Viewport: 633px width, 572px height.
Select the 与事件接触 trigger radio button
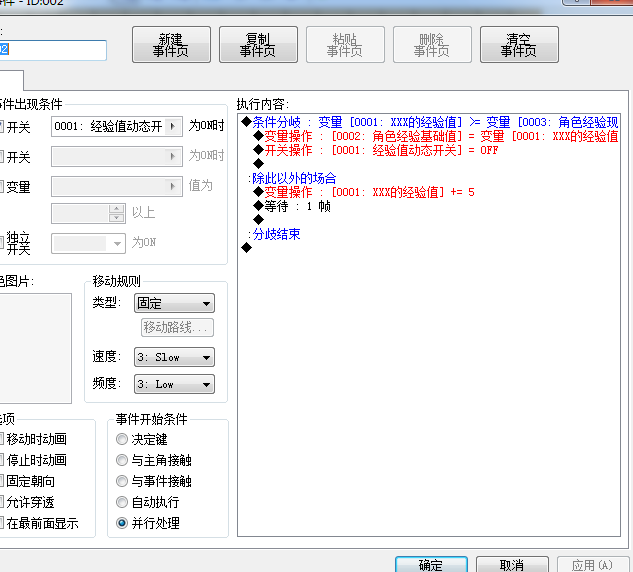pyautogui.click(x=122, y=481)
